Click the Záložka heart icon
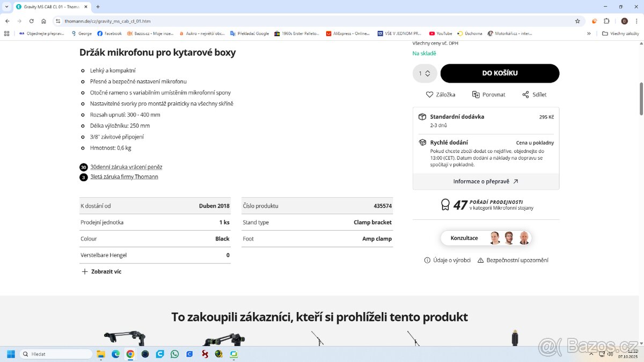 pos(429,94)
